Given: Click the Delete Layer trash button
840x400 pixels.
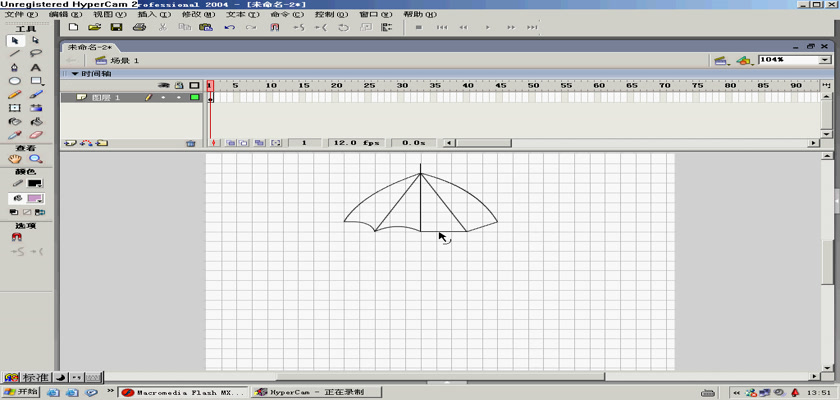Looking at the screenshot, I should tap(190, 143).
